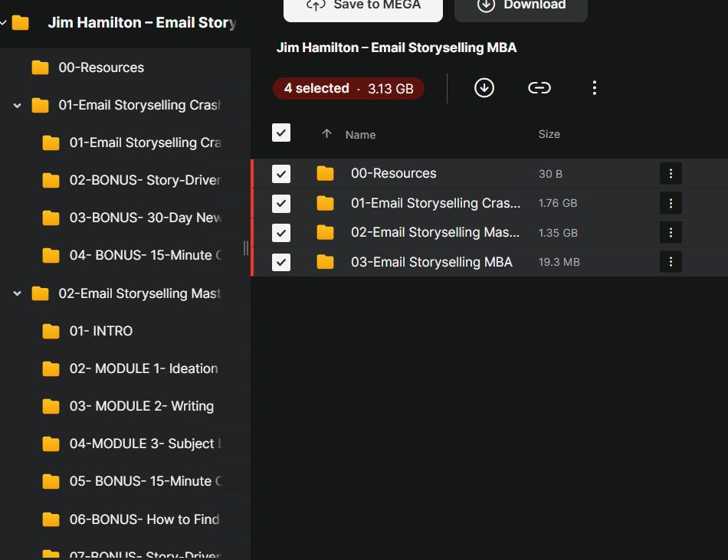Click 02-Email Storyselling Mas... name in list
This screenshot has width=728, height=560.
pyautogui.click(x=435, y=232)
